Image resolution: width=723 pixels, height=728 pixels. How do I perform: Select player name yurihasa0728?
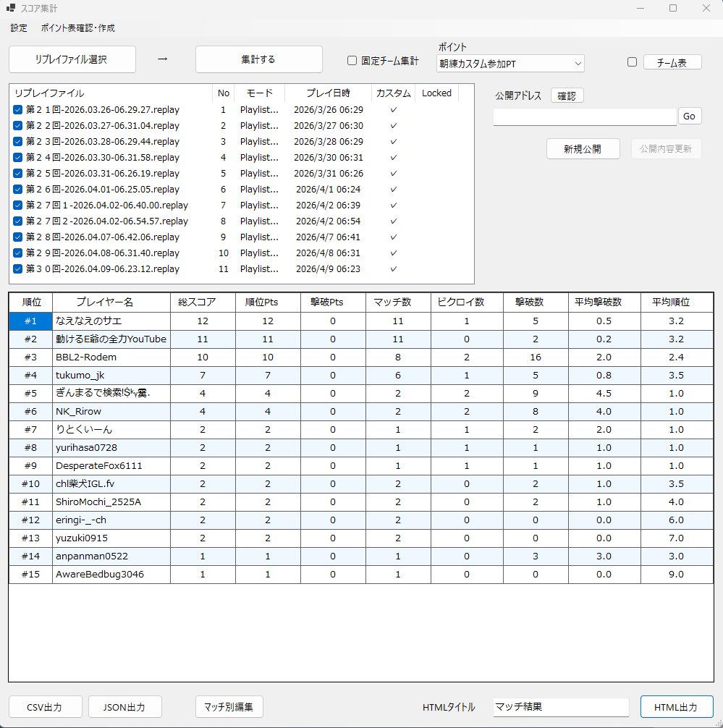point(86,448)
